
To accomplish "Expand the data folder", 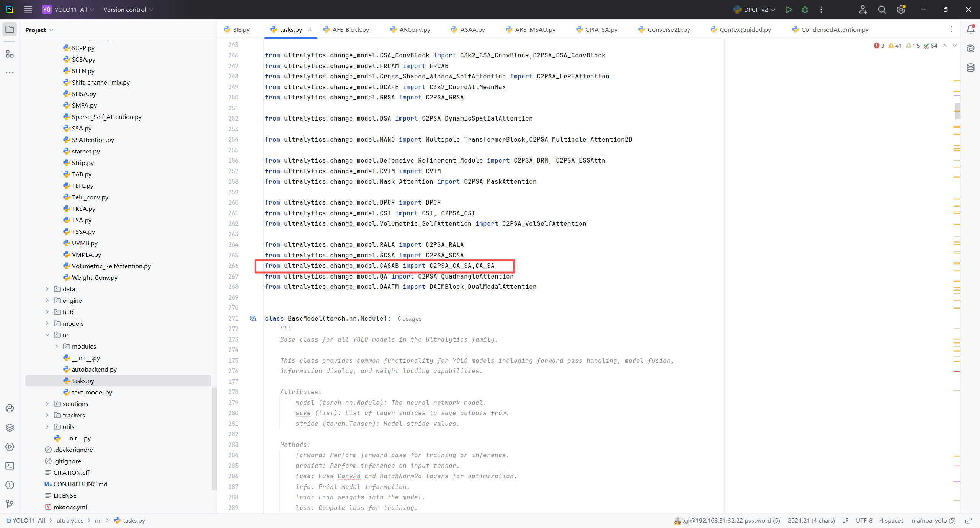I will 47,289.
